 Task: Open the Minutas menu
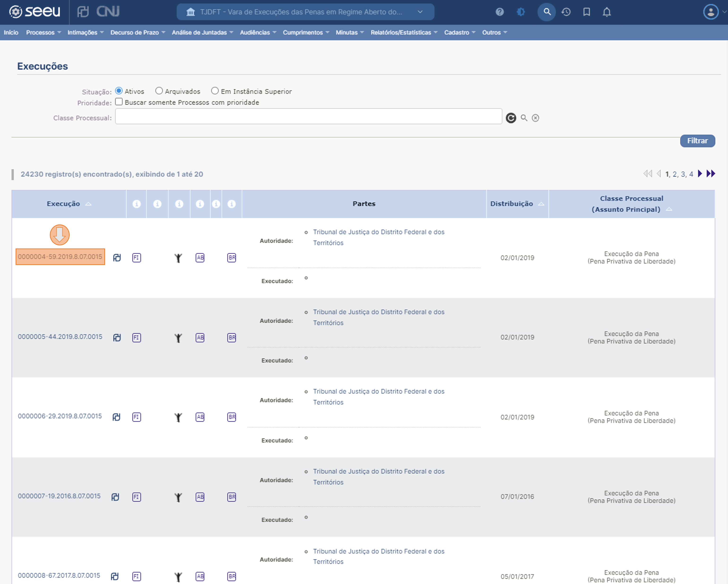(350, 32)
